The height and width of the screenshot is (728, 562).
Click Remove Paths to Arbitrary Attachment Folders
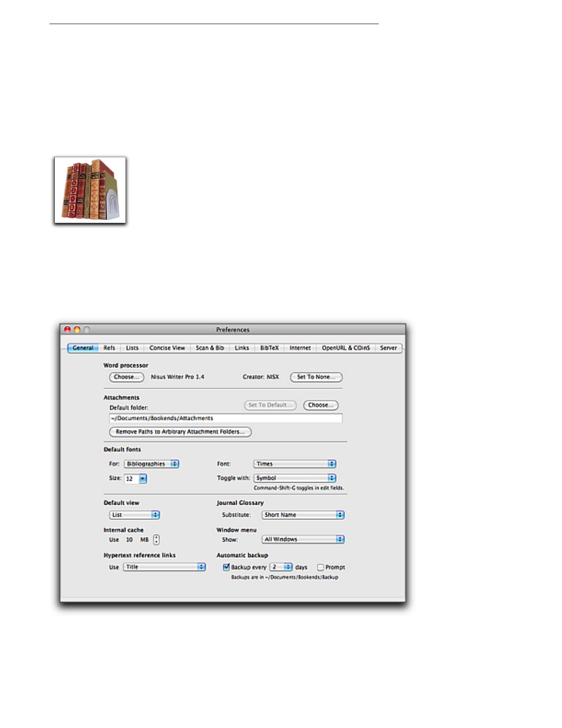pos(180,432)
